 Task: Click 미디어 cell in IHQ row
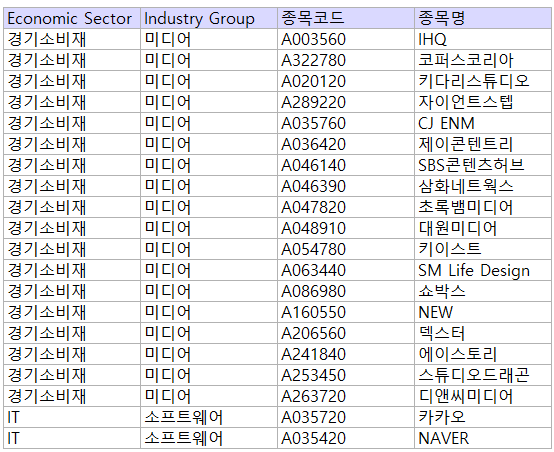point(209,39)
